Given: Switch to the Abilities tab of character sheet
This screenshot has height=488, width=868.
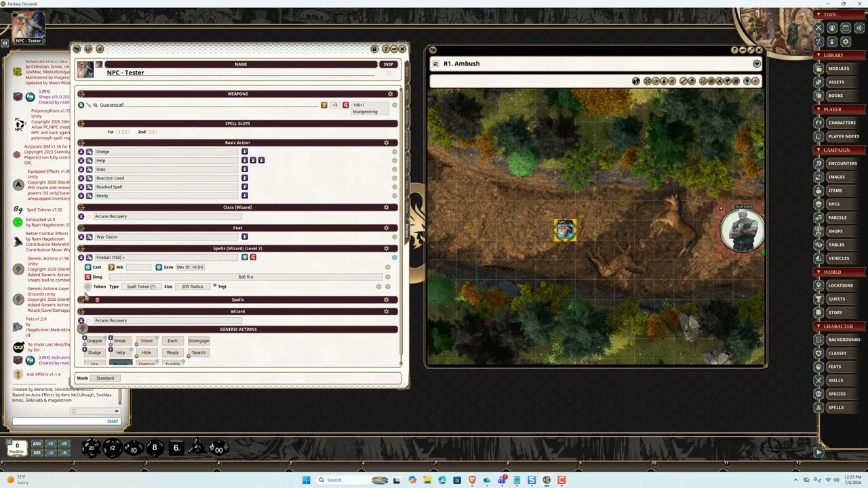Looking at the screenshot, I should 407,117.
